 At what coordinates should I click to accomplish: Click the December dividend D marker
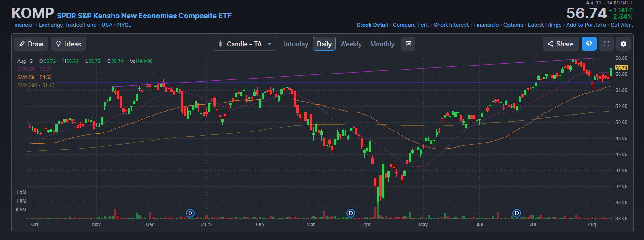[x=191, y=213]
